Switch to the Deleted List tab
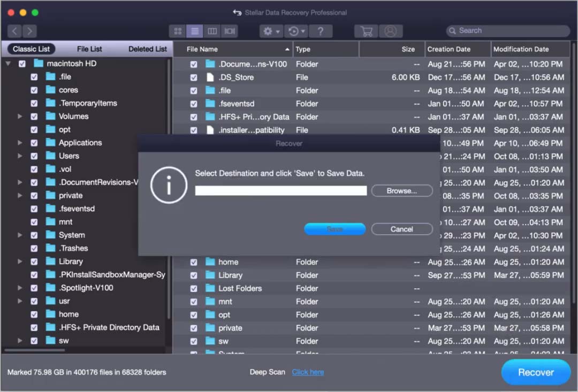The width and height of the screenshot is (578, 392). pos(148,49)
